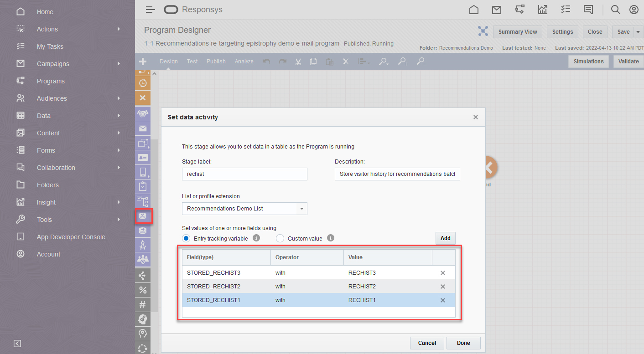Select the timer clock palette icon

click(x=143, y=83)
